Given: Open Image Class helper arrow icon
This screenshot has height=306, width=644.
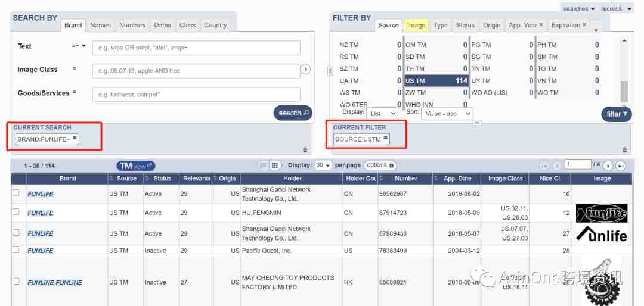Looking at the screenshot, I should click(x=305, y=70).
